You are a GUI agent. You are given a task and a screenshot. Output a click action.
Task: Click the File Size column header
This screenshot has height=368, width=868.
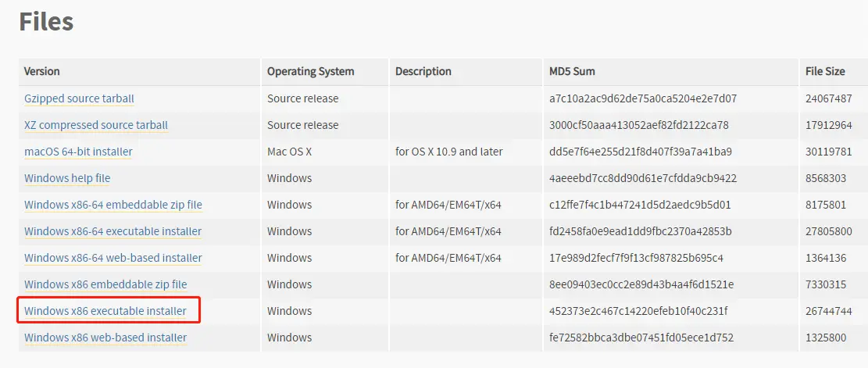(x=825, y=71)
